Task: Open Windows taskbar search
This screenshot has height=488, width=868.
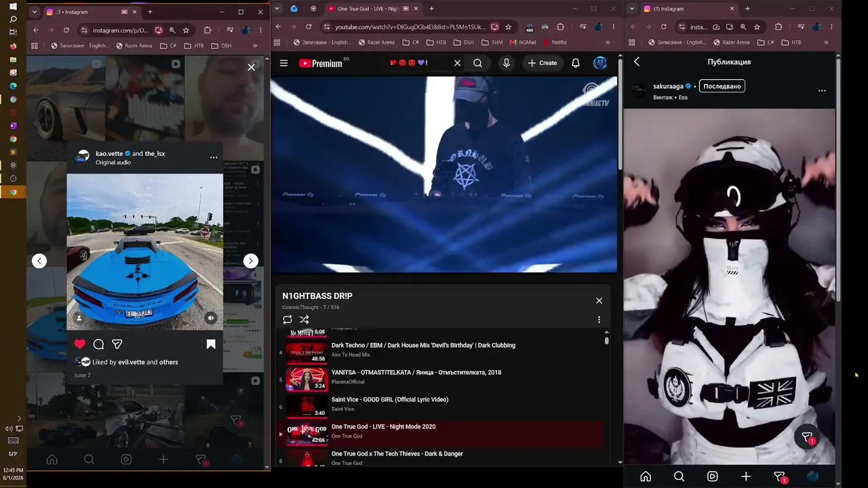Action: (x=13, y=19)
